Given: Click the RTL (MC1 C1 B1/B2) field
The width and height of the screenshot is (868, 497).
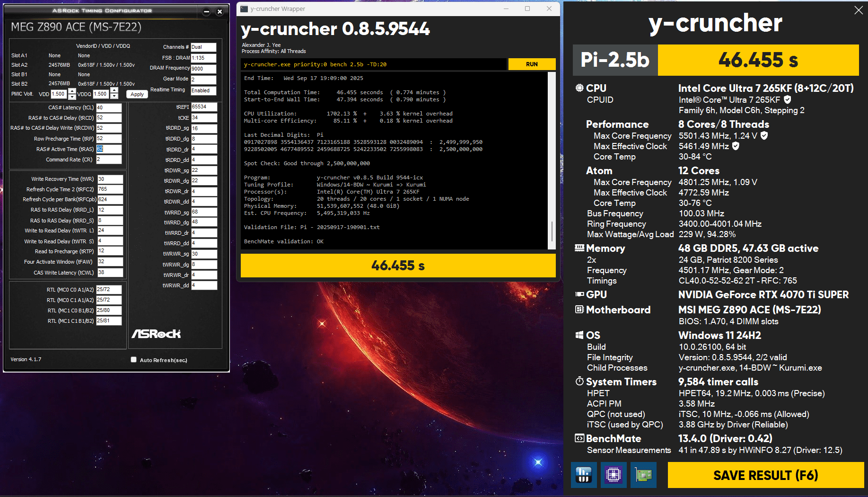Looking at the screenshot, I should pos(109,321).
